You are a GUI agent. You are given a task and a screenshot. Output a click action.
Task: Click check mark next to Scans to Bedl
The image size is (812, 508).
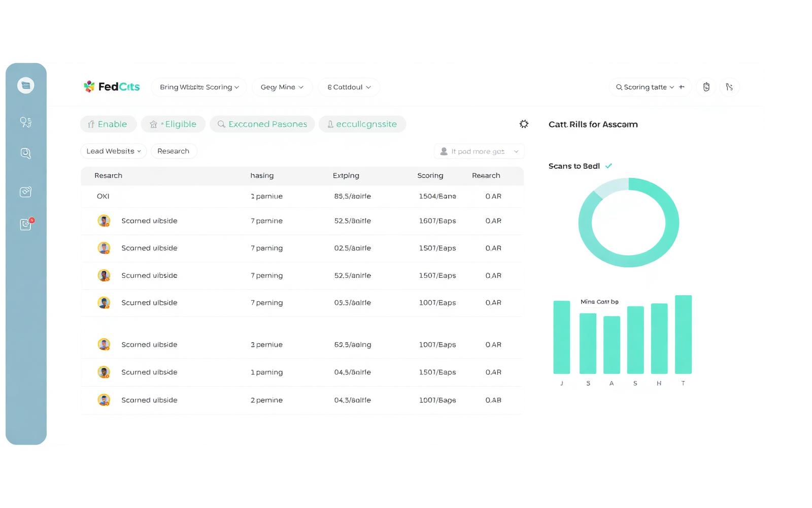click(608, 166)
